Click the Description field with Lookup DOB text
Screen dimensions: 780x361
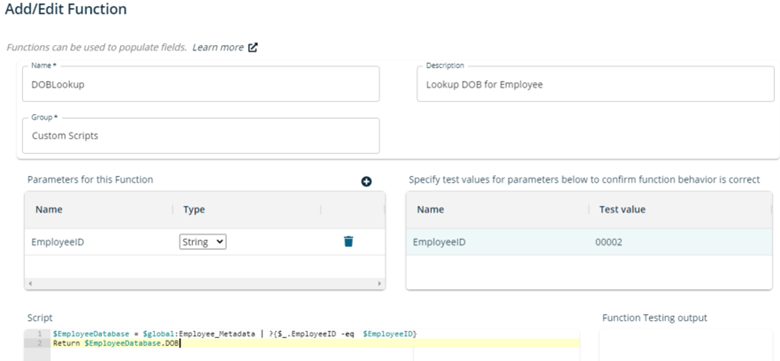pos(595,84)
